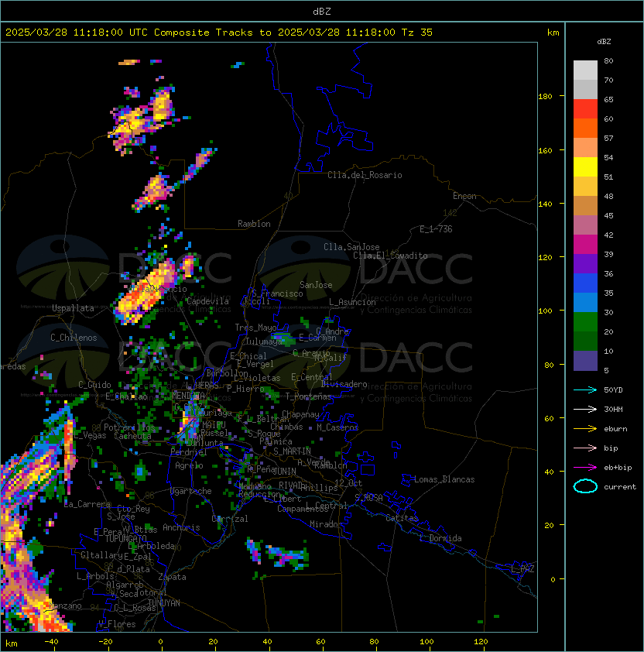Click the 'V_Flores' place label
The image size is (644, 652).
[x=117, y=624]
